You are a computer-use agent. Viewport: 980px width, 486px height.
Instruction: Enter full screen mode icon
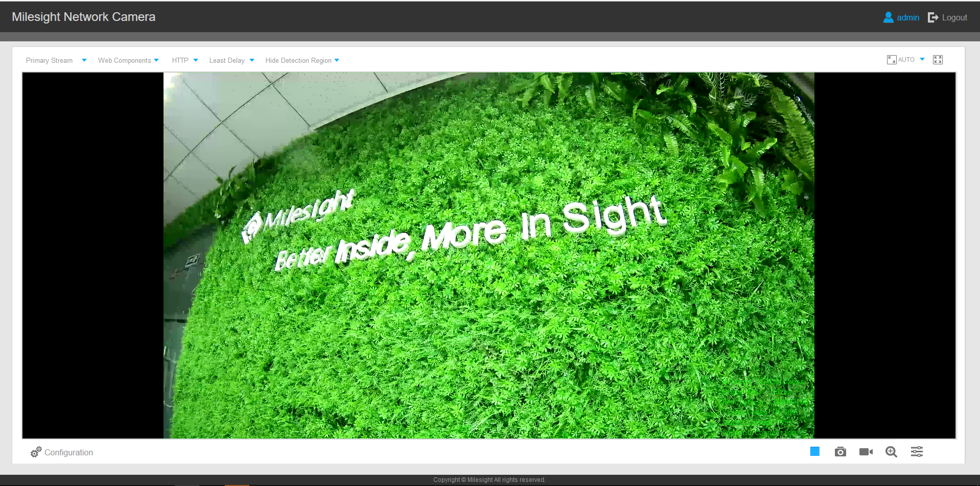click(x=938, y=60)
